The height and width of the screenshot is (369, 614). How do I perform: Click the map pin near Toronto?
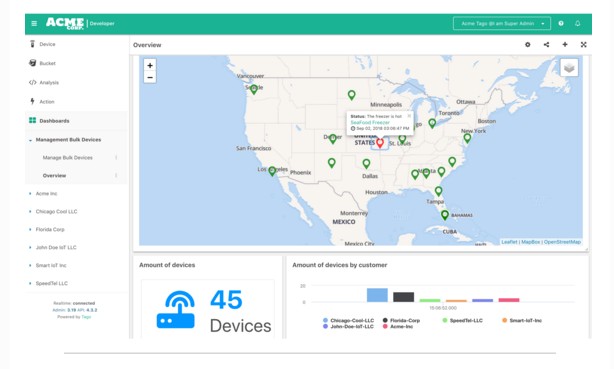pos(432,124)
